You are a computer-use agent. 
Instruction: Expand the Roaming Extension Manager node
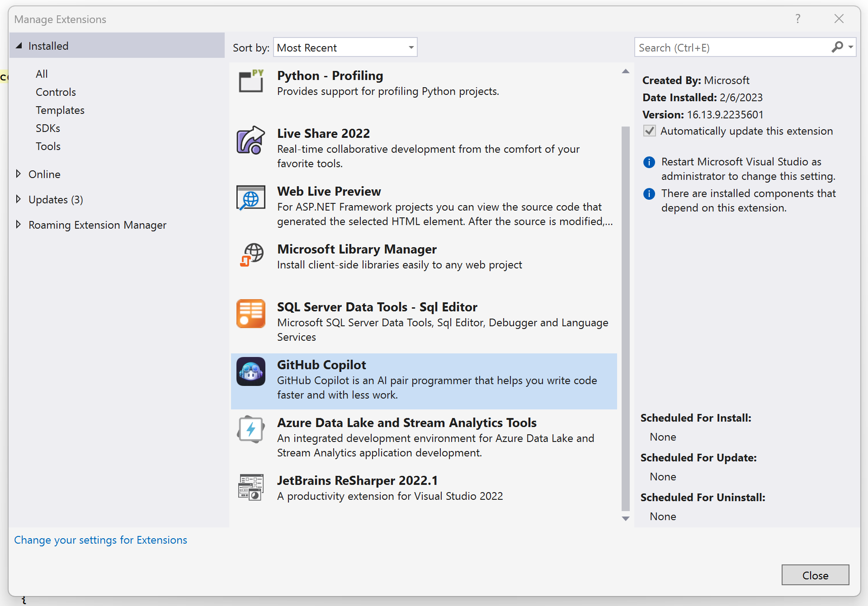pos(19,225)
